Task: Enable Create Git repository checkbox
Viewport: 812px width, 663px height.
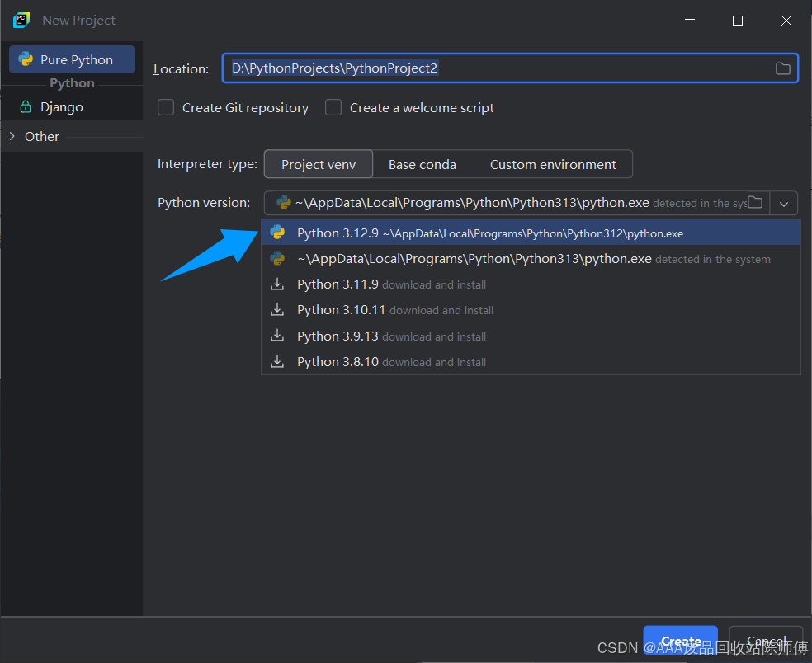Action: point(166,108)
